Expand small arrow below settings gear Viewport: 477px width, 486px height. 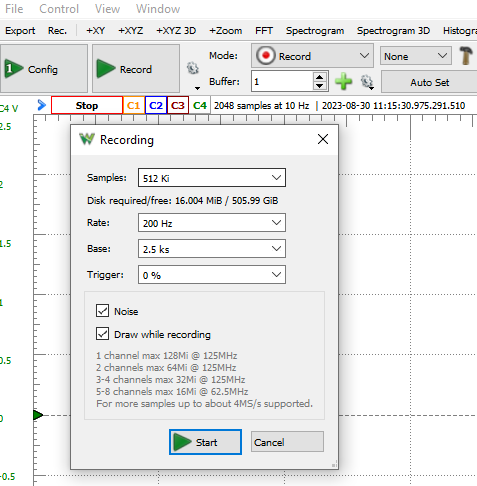[x=197, y=88]
